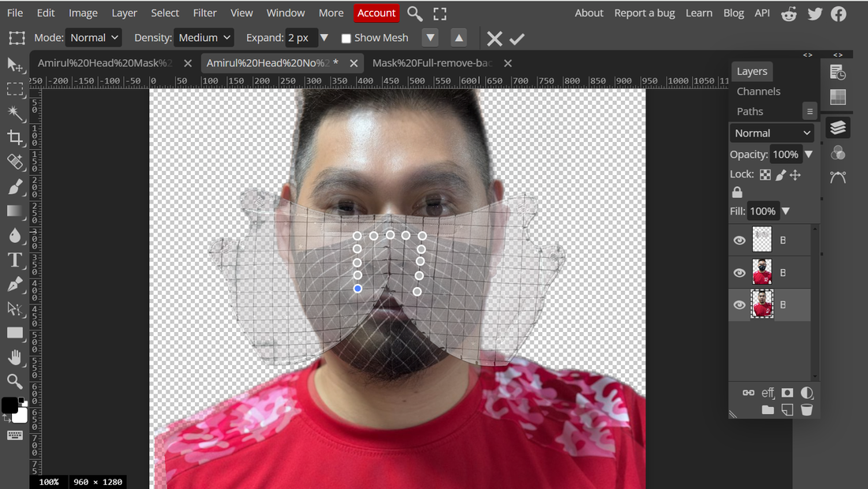The image size is (868, 489).
Task: Confirm the puppet warp with checkmark
Action: pos(517,39)
